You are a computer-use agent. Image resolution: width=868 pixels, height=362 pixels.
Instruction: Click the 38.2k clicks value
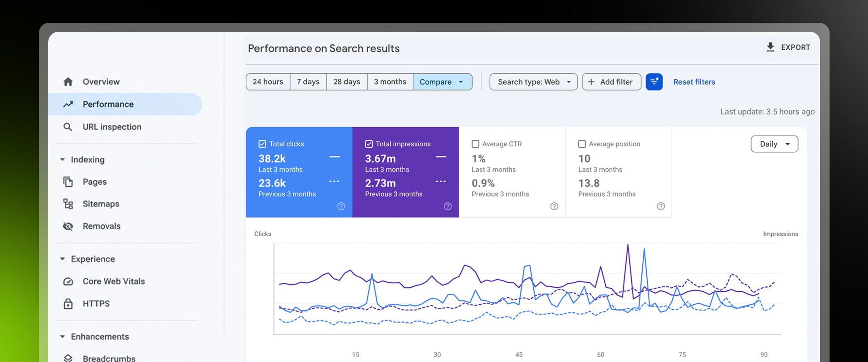click(272, 159)
